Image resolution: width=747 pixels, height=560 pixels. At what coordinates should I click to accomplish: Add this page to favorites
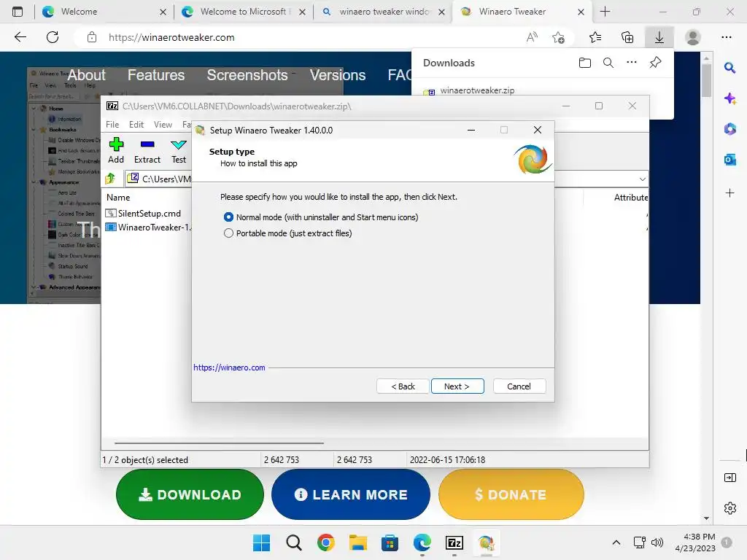558,37
